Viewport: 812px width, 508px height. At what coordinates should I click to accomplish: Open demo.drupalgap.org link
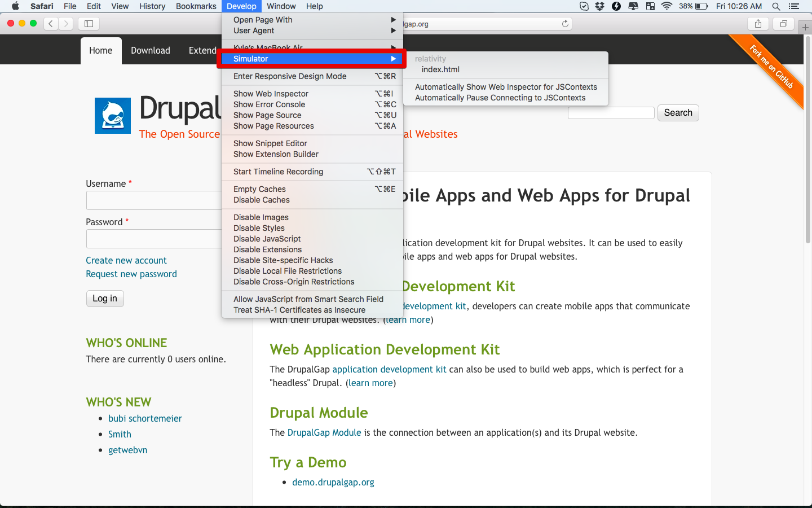[333, 482]
